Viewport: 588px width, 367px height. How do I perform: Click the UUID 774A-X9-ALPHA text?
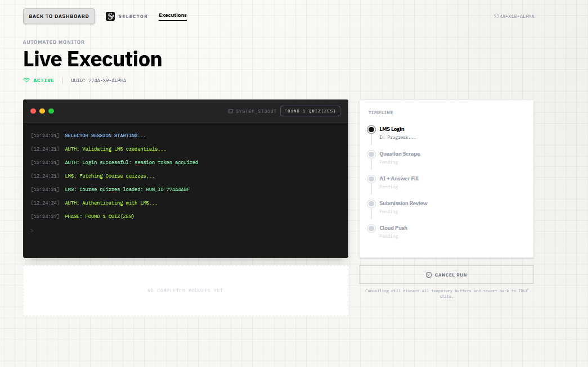98,80
